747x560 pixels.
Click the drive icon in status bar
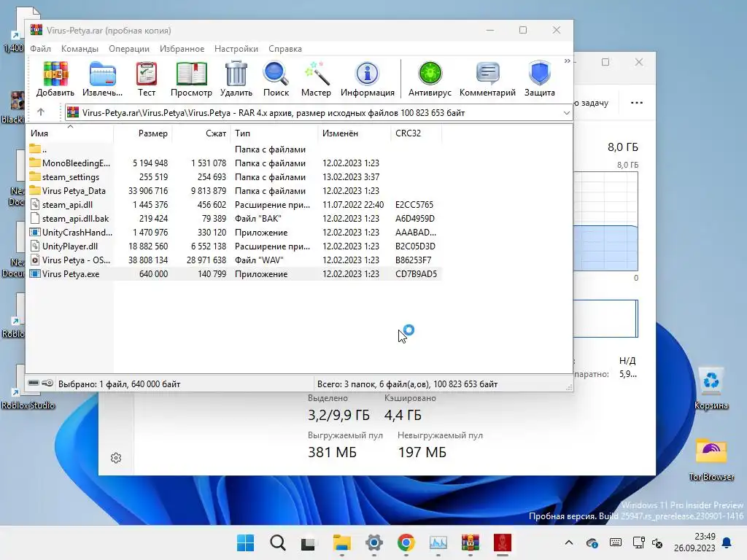click(x=34, y=383)
